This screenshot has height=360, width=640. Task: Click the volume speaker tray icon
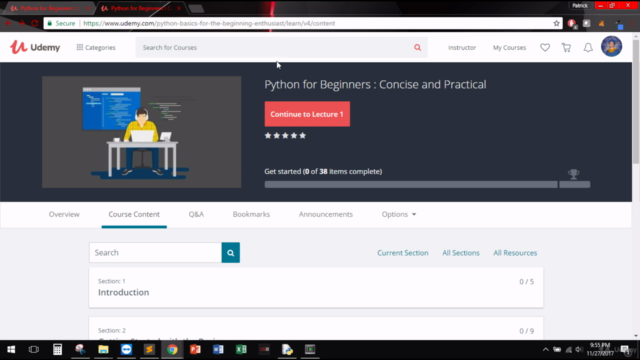tap(579, 350)
